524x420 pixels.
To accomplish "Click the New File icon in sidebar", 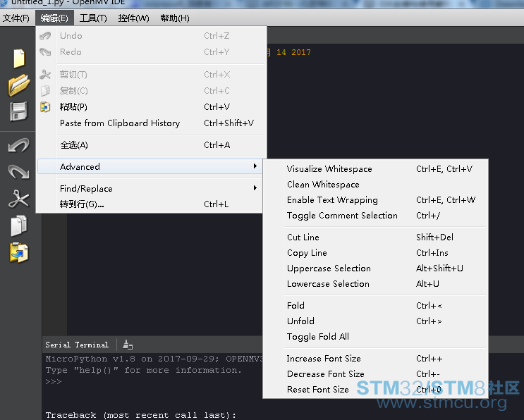I will point(18,58).
